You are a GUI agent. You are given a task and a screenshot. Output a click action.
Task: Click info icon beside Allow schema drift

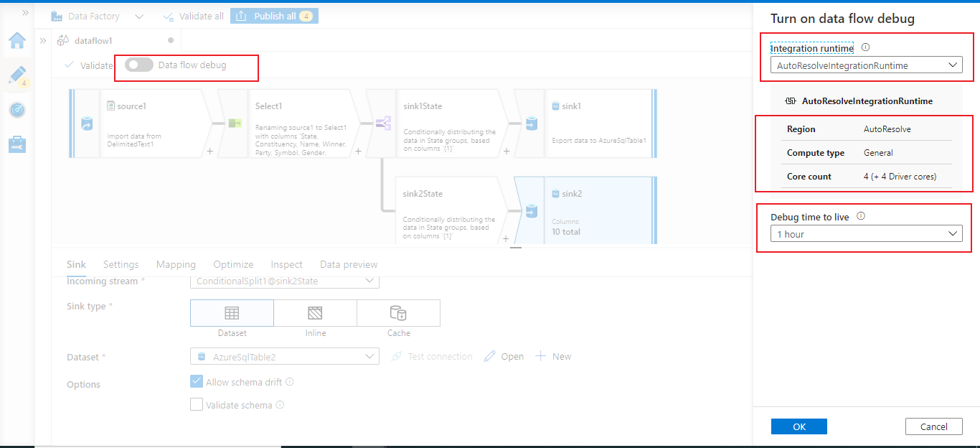290,382
